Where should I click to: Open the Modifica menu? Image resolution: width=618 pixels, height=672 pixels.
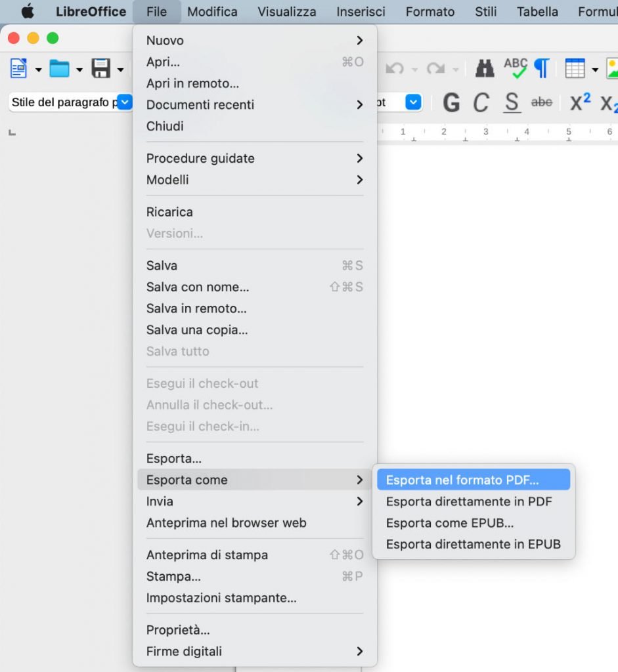click(212, 12)
